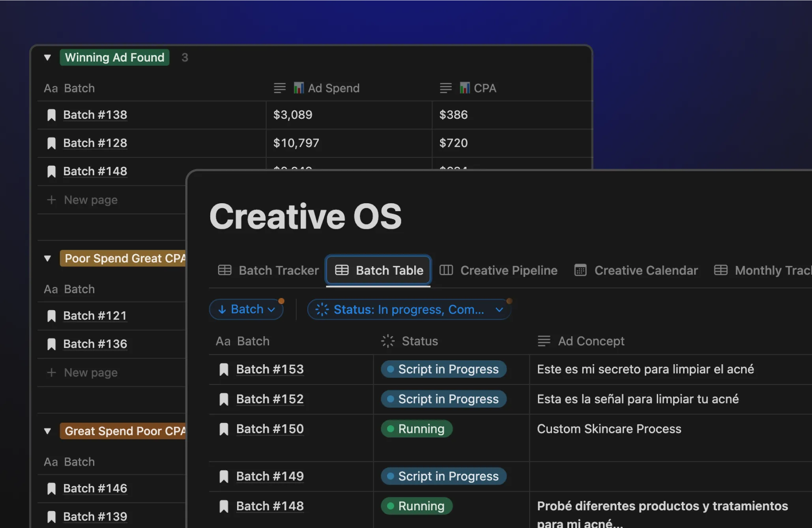The height and width of the screenshot is (528, 812).
Task: Click bookmark icon next to Batch #138
Action: pos(51,115)
